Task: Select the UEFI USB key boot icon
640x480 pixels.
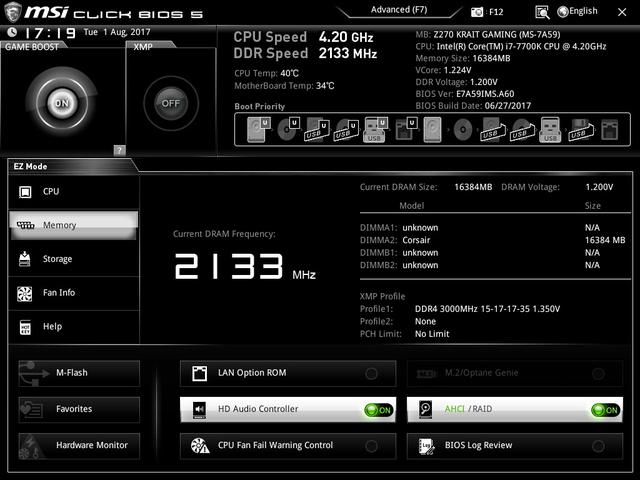Action: (x=375, y=130)
